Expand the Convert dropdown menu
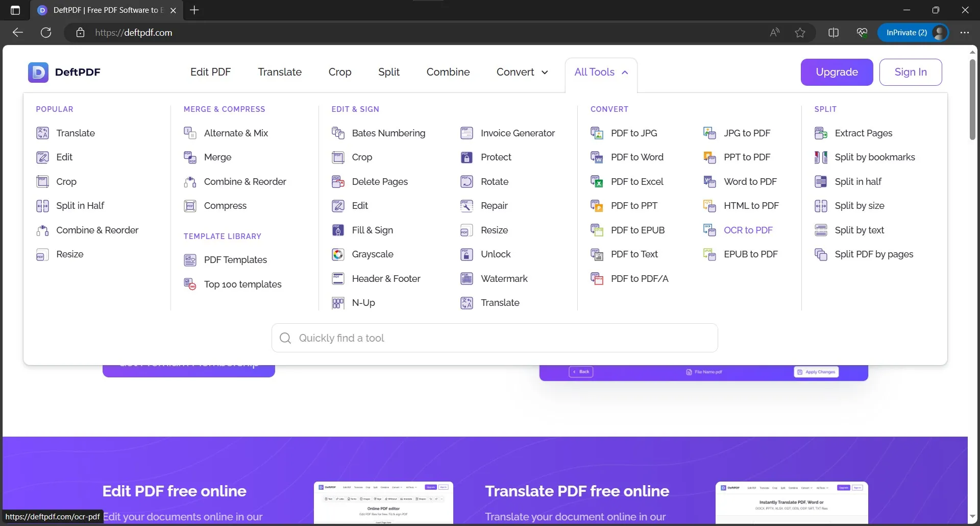Viewport: 980px width, 526px height. (522, 72)
